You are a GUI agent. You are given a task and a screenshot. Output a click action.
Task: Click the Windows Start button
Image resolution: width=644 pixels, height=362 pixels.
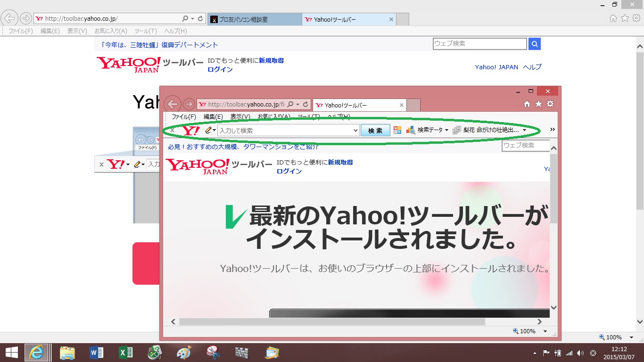click(x=12, y=352)
